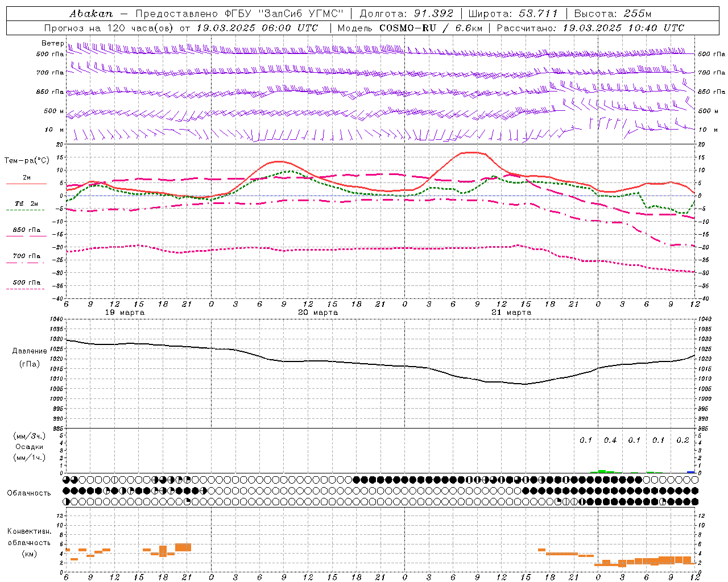Click "Прогноз на 120 часа(ов)" forecast text
728x582 pixels.
[109, 28]
